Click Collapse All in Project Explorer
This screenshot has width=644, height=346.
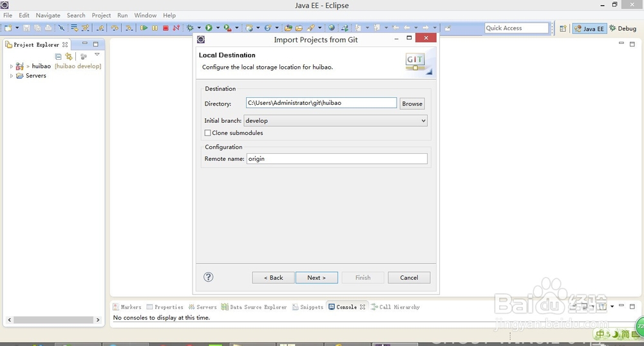(x=59, y=57)
